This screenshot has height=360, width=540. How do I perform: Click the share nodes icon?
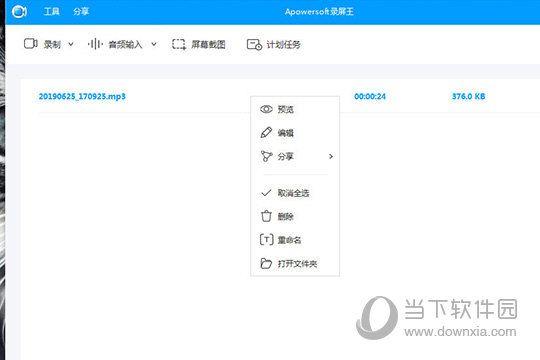coord(266,156)
